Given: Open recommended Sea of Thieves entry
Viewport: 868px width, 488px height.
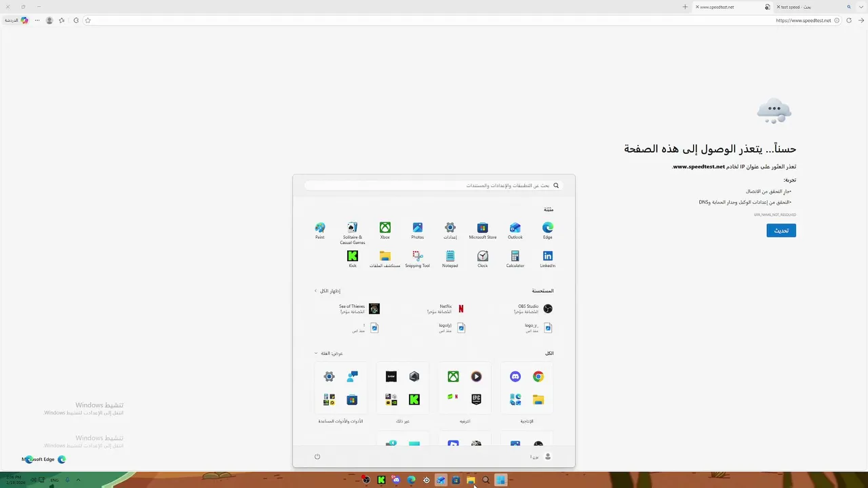Looking at the screenshot, I should click(x=359, y=308).
